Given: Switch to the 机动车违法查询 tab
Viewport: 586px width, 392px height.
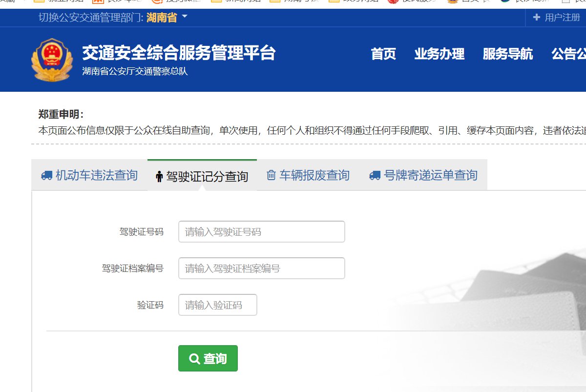Looking at the screenshot, I should tap(96, 175).
